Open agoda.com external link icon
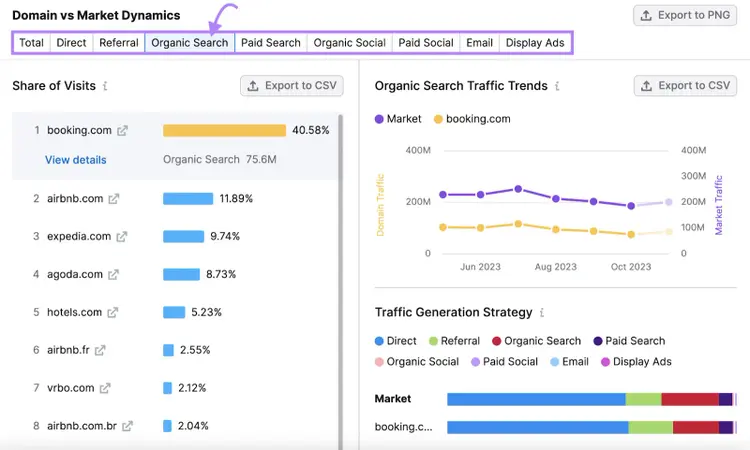Viewport: 750px width, 450px height. (113, 274)
